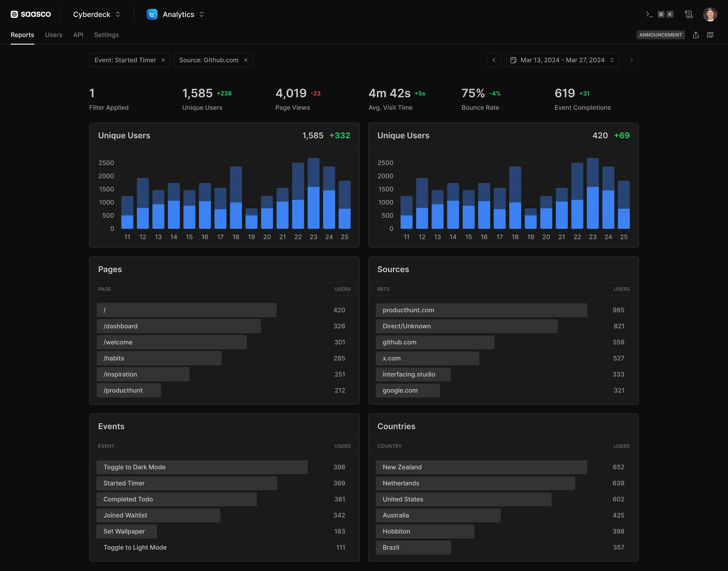
Task: Select the /inspiration page row
Action: [224, 374]
